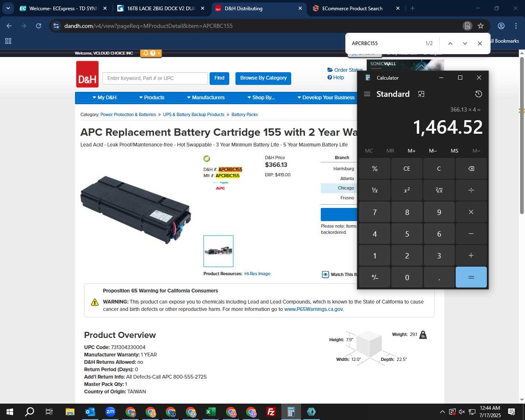Image resolution: width=525 pixels, height=420 pixels.
Task: Click the www.P65Warnings.ca.gov link
Action: [x=314, y=309]
